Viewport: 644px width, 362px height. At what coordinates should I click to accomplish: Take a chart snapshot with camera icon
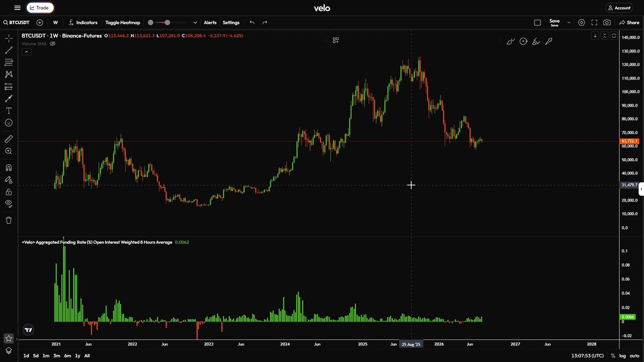pos(606,23)
